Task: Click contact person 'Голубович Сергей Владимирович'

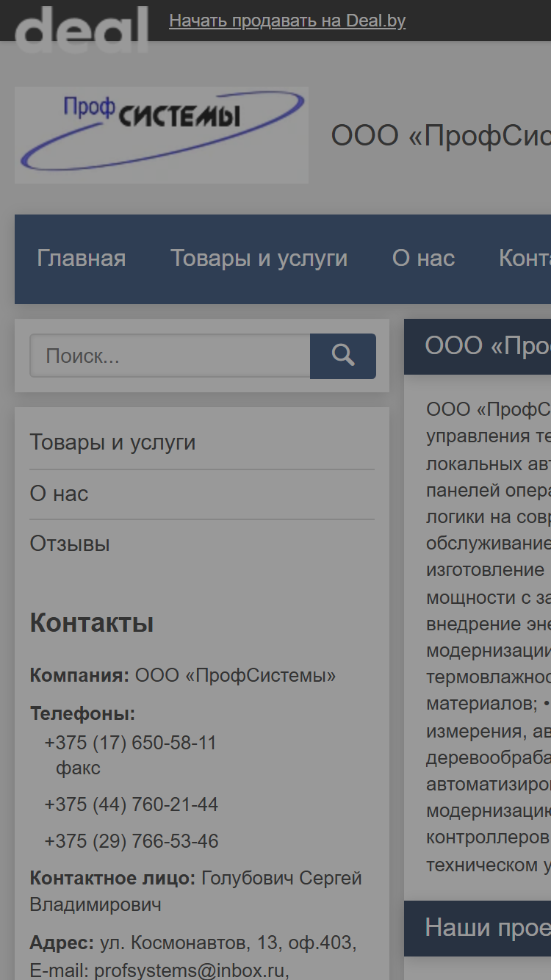Action: point(196,891)
